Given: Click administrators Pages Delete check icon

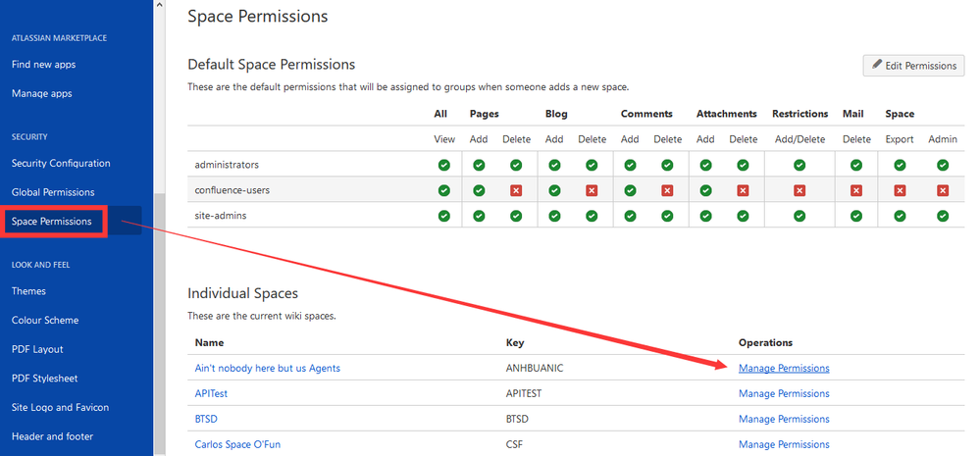Looking at the screenshot, I should pyautogui.click(x=516, y=165).
